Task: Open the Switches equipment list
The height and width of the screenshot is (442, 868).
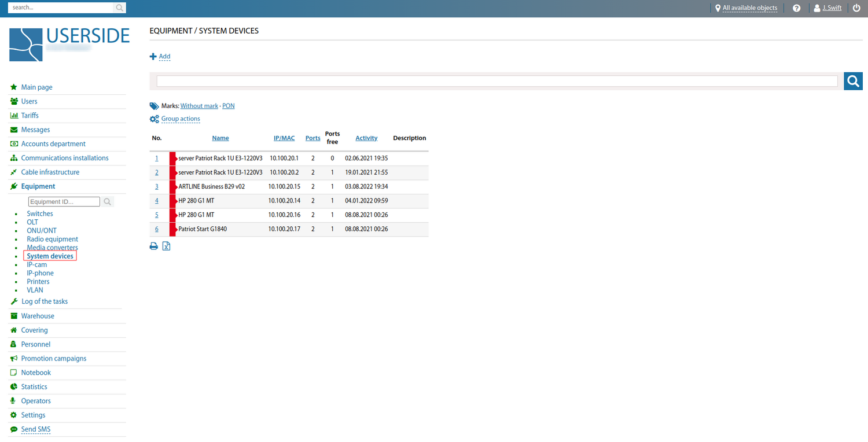Action: pyautogui.click(x=40, y=214)
